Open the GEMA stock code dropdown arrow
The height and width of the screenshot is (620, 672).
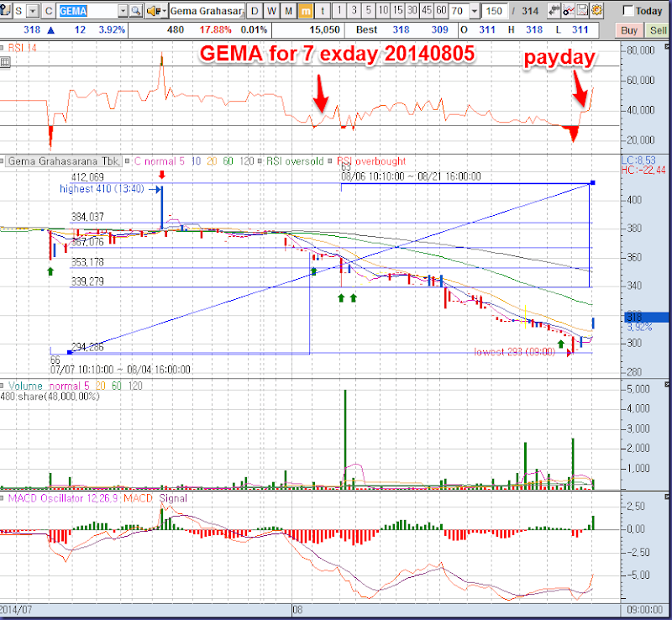123,11
